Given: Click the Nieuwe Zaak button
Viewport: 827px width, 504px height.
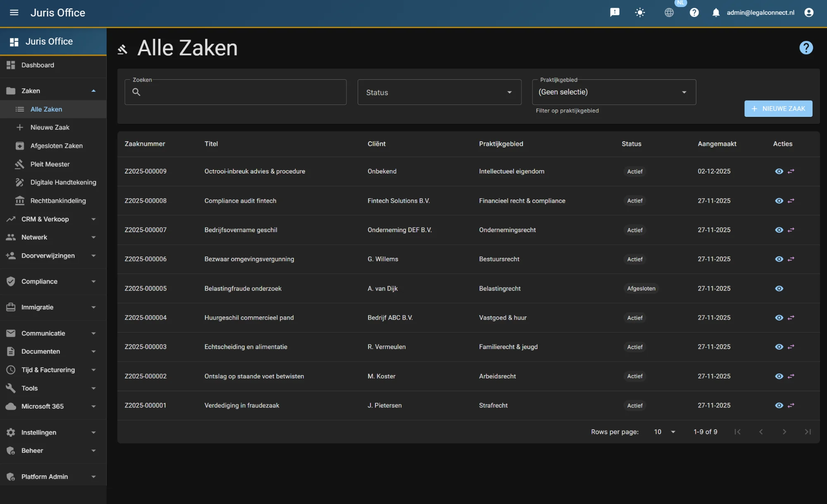Looking at the screenshot, I should pyautogui.click(x=778, y=109).
